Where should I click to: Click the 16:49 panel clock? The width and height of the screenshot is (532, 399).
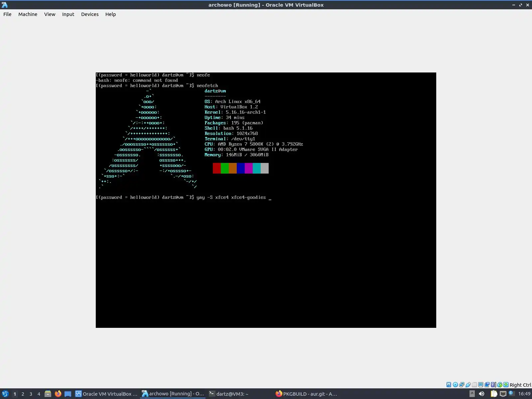coord(524,394)
